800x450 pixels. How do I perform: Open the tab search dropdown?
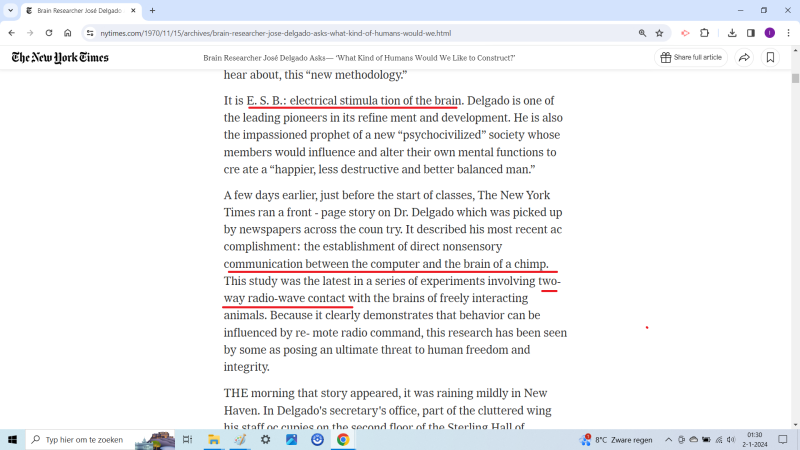(x=10, y=10)
